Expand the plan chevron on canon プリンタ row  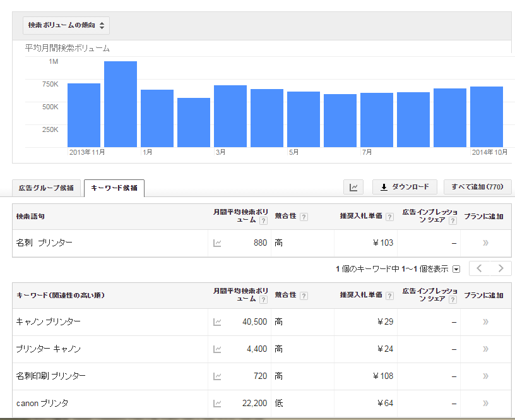click(x=484, y=403)
